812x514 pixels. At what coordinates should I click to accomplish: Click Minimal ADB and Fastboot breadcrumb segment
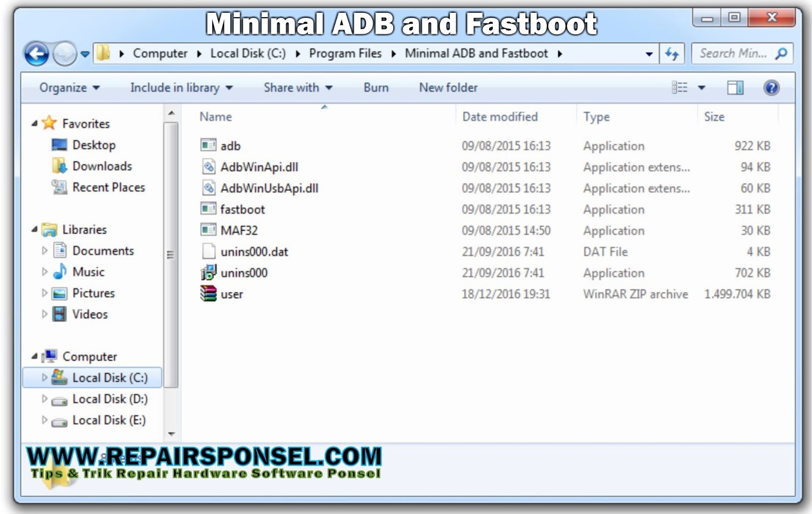pyautogui.click(x=476, y=53)
